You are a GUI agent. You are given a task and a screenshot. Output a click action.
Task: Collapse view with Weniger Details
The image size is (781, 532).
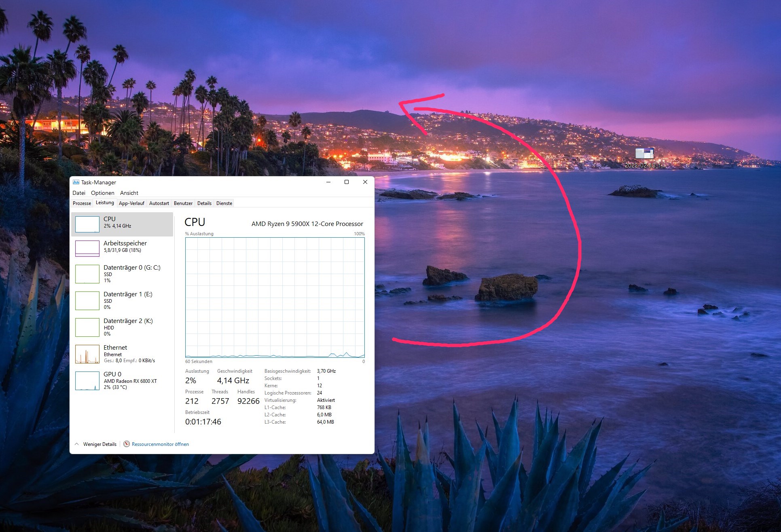pyautogui.click(x=96, y=444)
